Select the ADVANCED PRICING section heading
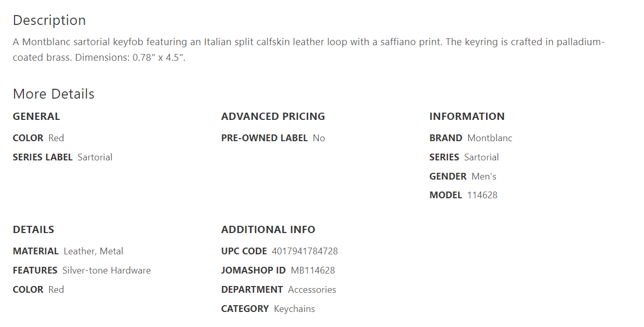Screen dimensions: 644x327 click(x=273, y=116)
